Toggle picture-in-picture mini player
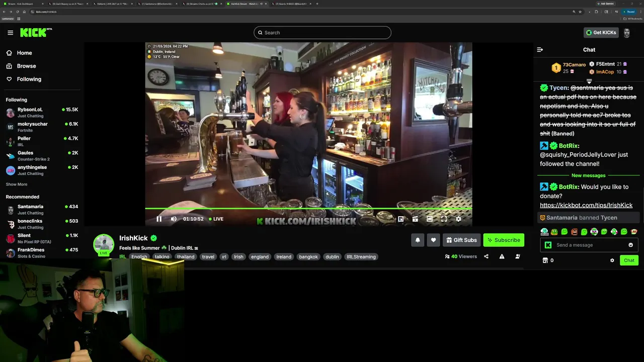This screenshot has width=644, height=362. point(401,219)
